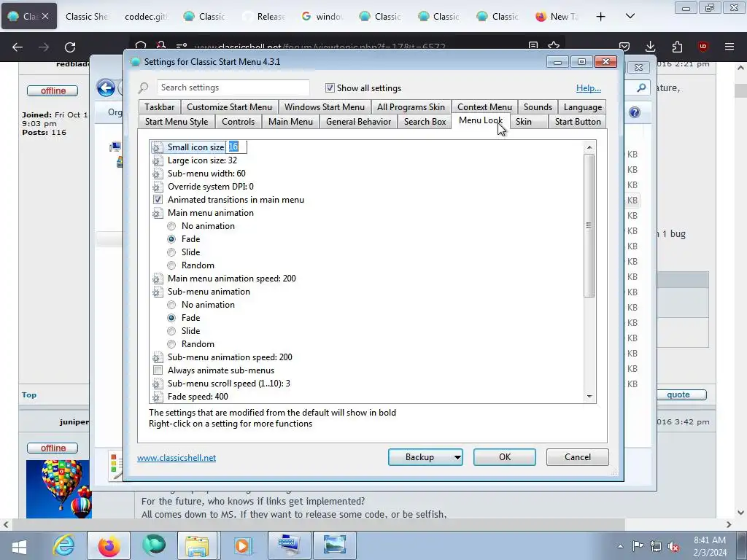Click settings list scroll up arrow
Viewport: 747px width, 560px height.
coord(589,147)
